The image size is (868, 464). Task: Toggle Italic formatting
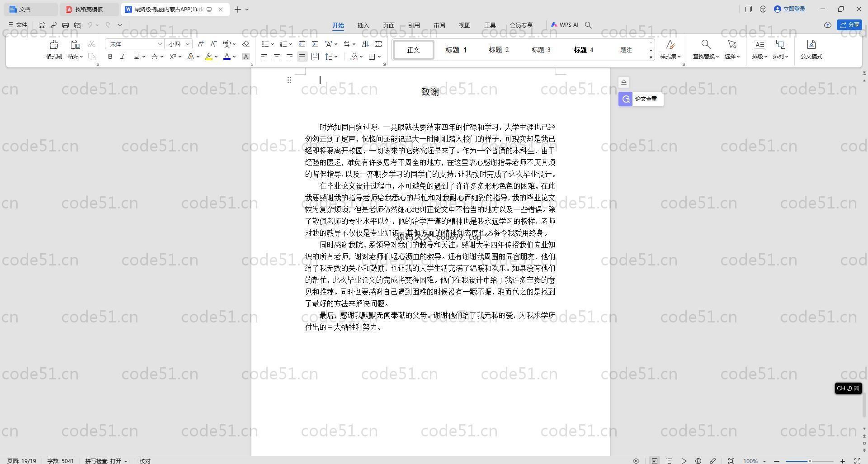(123, 57)
